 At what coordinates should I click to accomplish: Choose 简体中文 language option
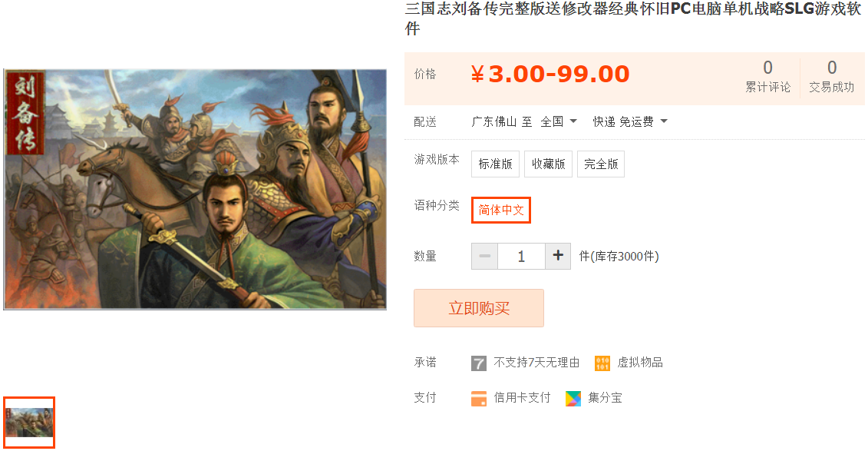(501, 210)
